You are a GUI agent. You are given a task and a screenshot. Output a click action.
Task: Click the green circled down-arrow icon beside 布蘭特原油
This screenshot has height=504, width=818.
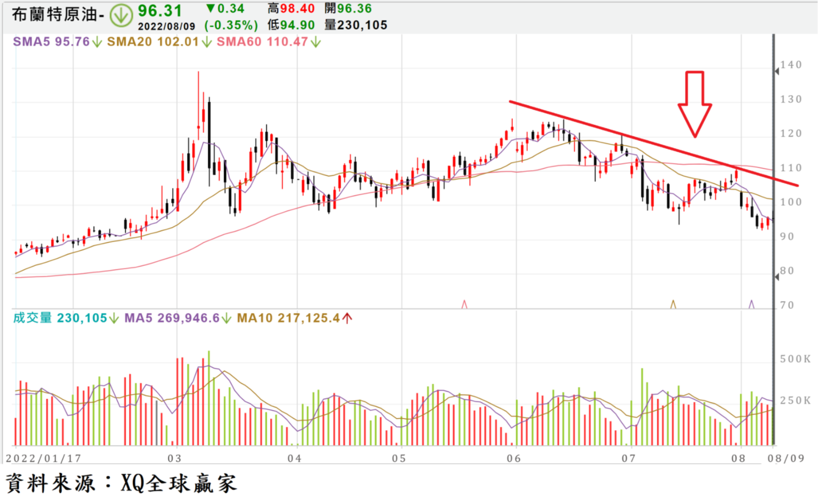point(121,15)
